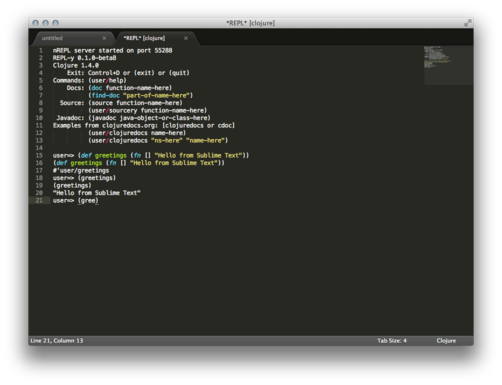Viewport: 502px width, 385px height.
Task: Open the Tab Size: 4 menu
Action: [392, 341]
